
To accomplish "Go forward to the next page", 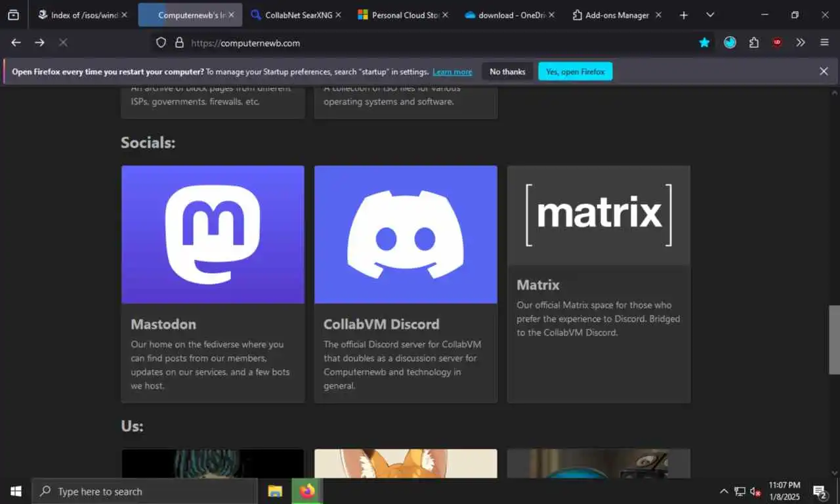I will pyautogui.click(x=39, y=43).
